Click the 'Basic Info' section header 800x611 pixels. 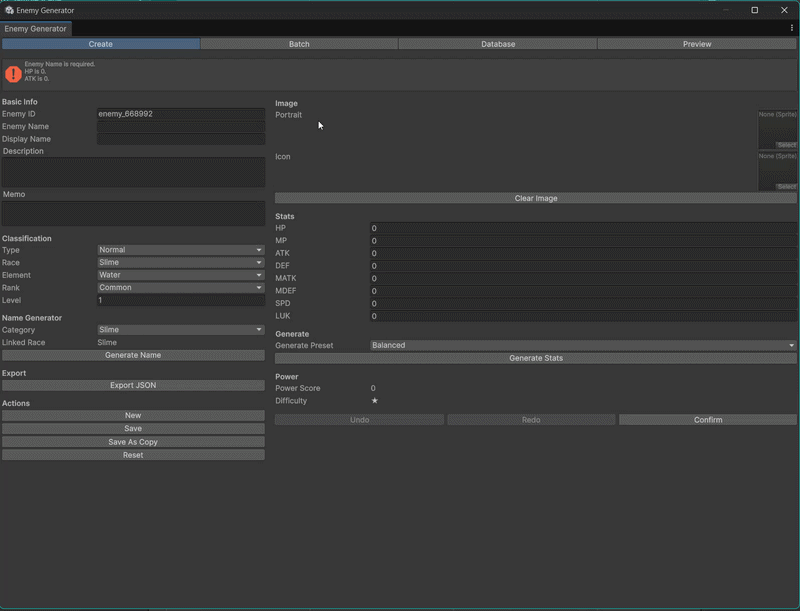pos(19,101)
